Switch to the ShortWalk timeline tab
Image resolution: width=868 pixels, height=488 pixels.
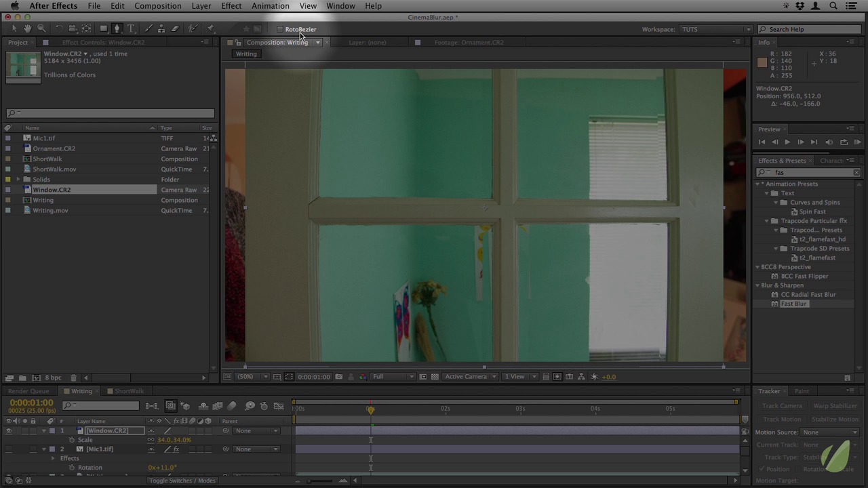[128, 391]
